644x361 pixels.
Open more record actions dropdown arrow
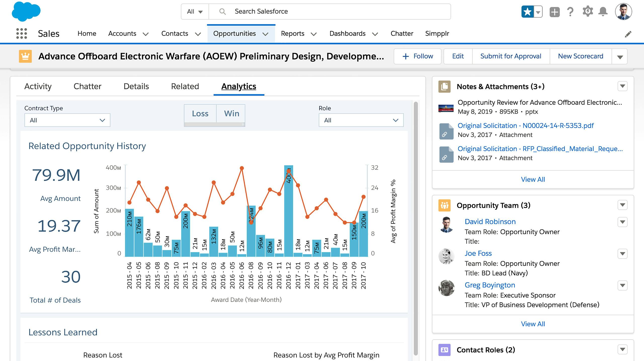[620, 56]
